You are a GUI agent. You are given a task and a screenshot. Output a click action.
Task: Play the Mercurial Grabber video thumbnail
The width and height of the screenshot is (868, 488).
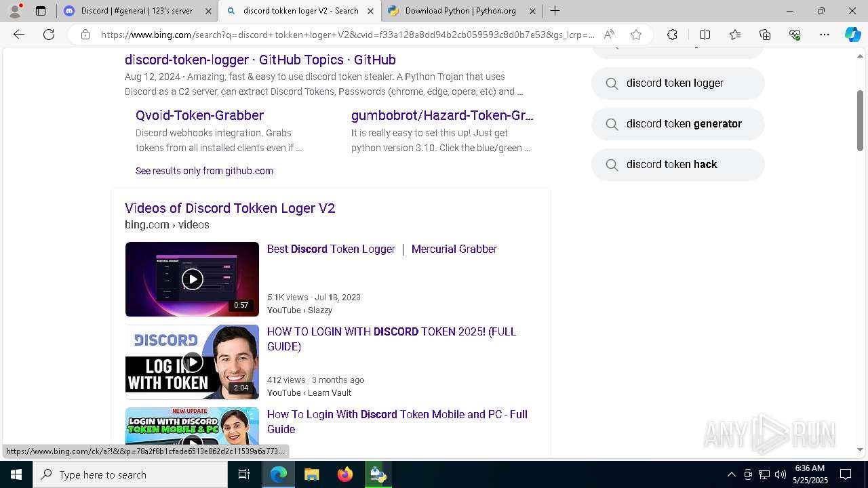click(192, 279)
